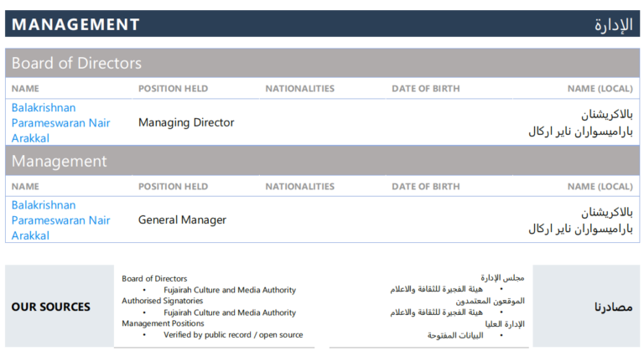Select the General Manager position cell
This screenshot has height=351, width=644.
click(x=182, y=220)
